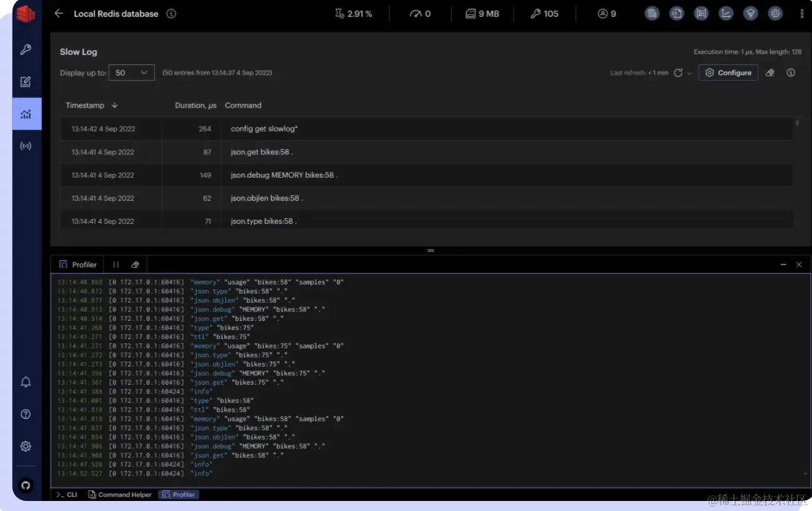Click Profiler line at 13:14:41.268

[x=156, y=328]
